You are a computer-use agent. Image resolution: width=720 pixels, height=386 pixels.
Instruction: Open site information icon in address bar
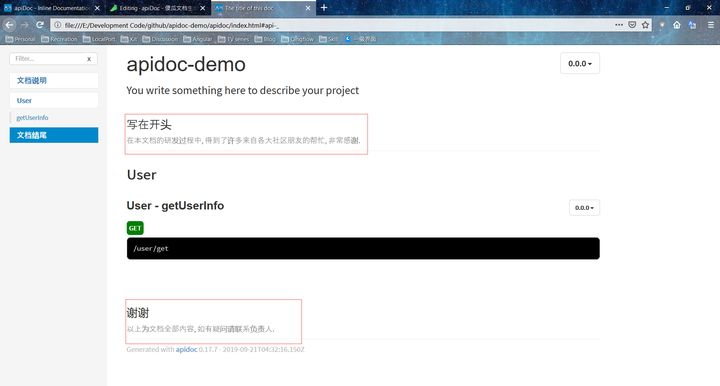tap(57, 25)
